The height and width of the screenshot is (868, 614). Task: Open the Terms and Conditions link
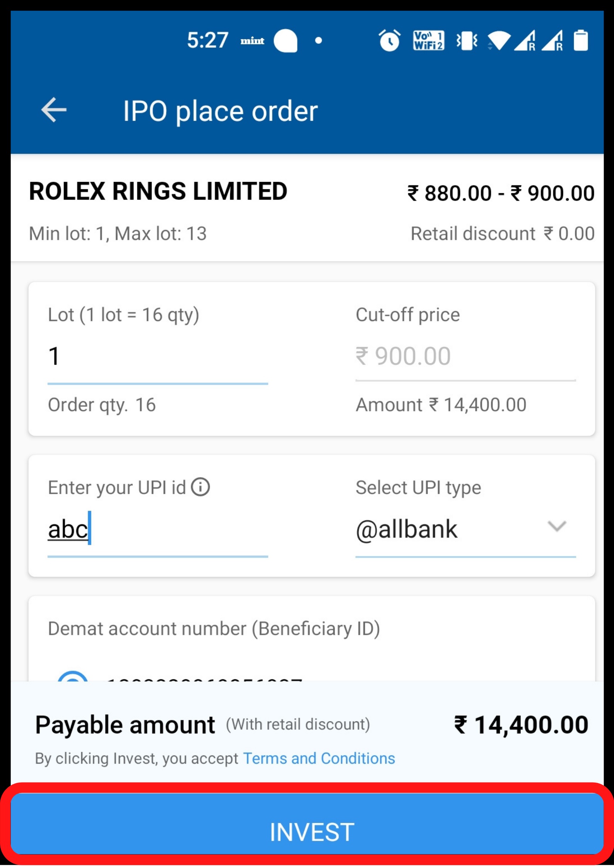coord(319,759)
